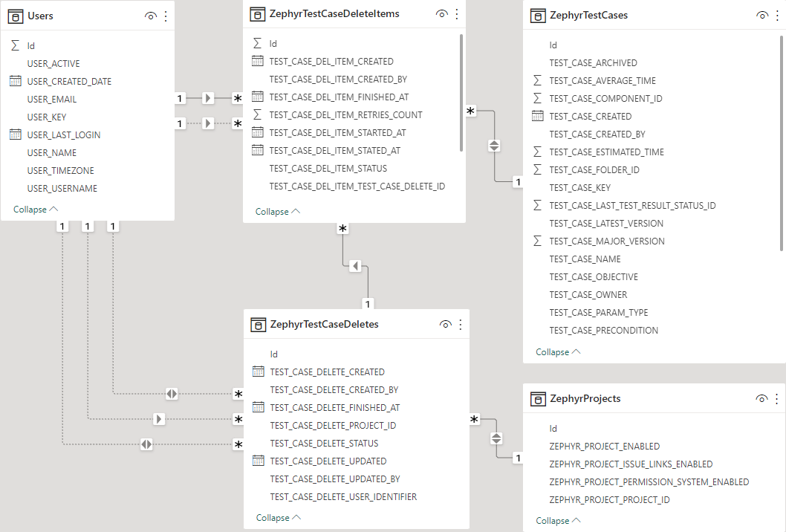Viewport: 786px width, 532px height.
Task: Collapse the Users table field list
Action: [x=36, y=210]
